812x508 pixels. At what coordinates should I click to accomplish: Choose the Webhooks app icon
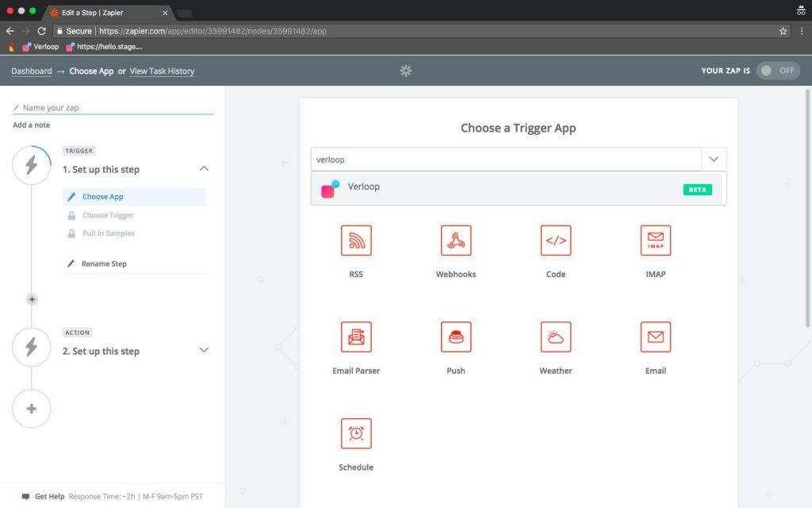coord(456,240)
